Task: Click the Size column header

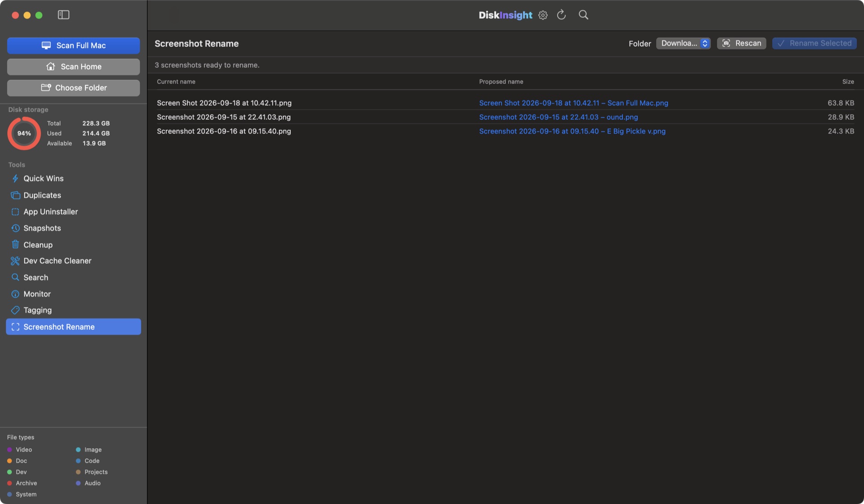Action: pos(848,81)
